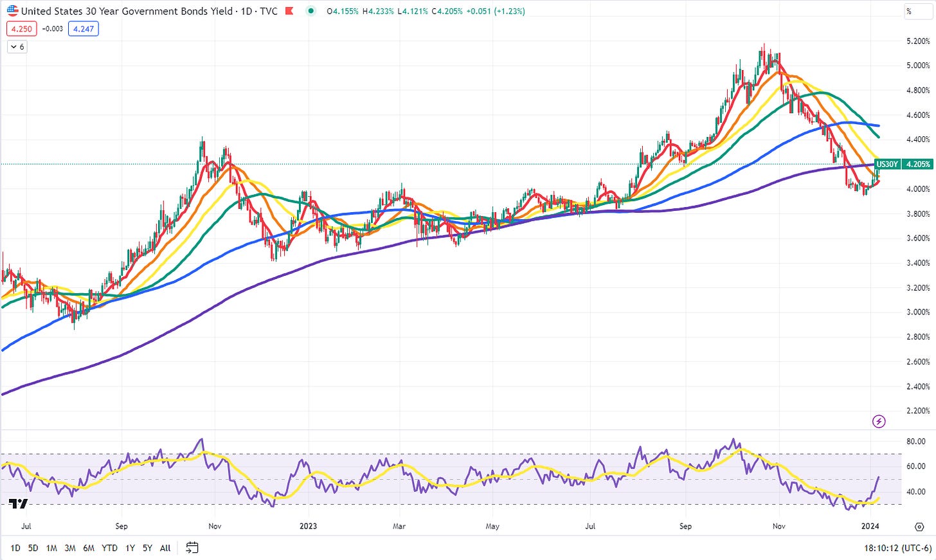Click the 4.205% current price label
Viewport: 936px width, 560px height.
pyautogui.click(x=917, y=164)
